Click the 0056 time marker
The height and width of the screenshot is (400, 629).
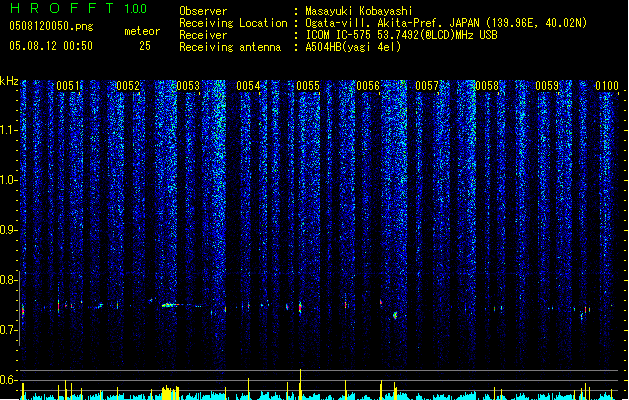(368, 86)
